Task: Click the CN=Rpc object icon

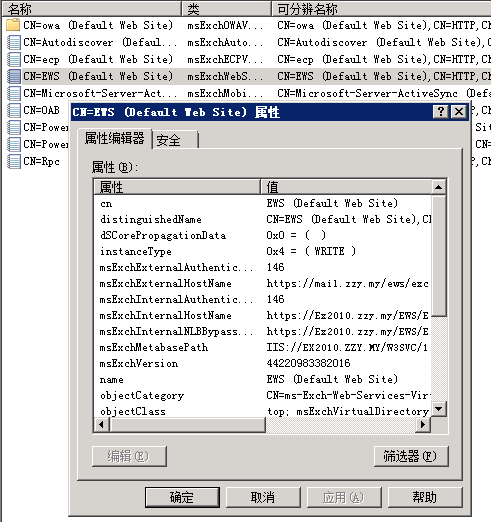Action: coord(13,161)
